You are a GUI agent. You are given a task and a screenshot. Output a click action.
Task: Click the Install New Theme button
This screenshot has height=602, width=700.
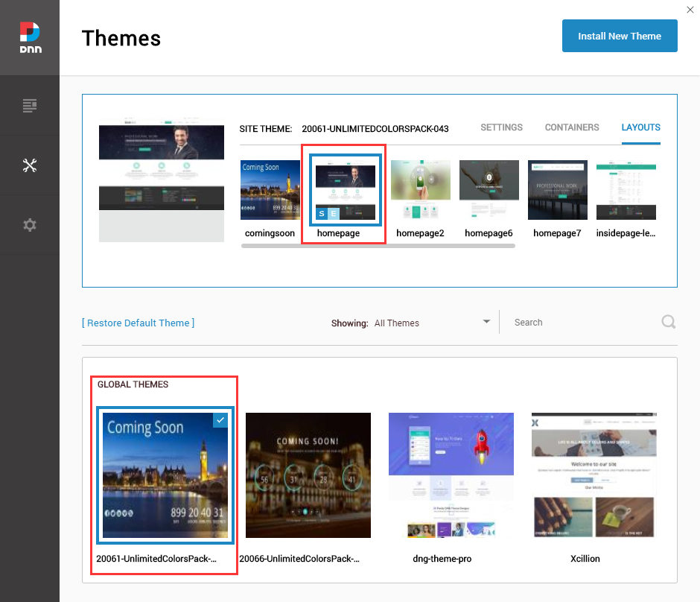[x=620, y=36]
